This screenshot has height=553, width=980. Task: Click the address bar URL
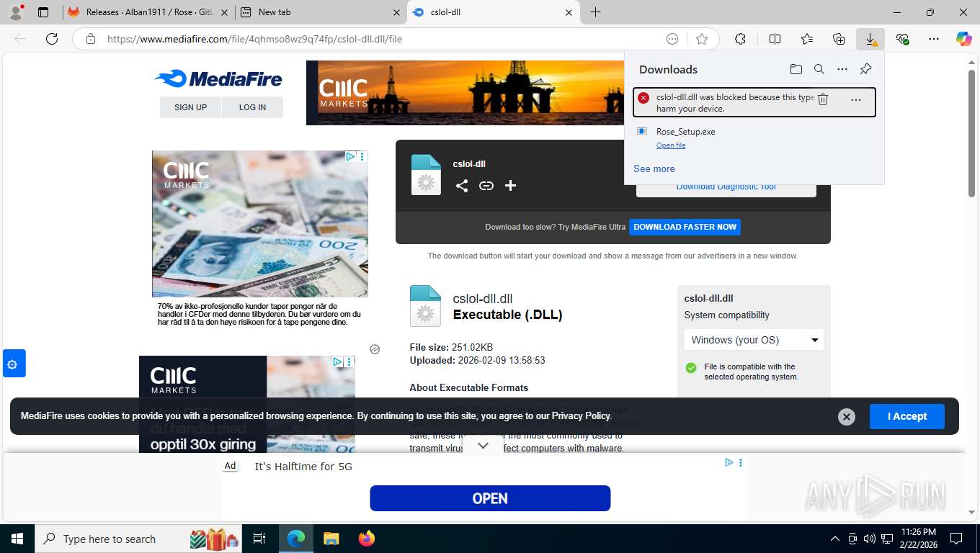(254, 39)
